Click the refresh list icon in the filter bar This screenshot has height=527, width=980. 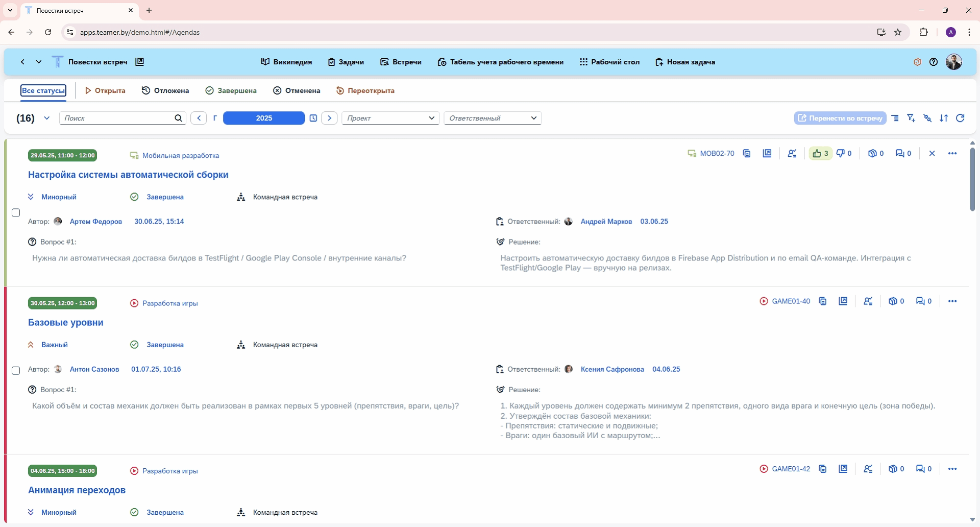tap(960, 118)
